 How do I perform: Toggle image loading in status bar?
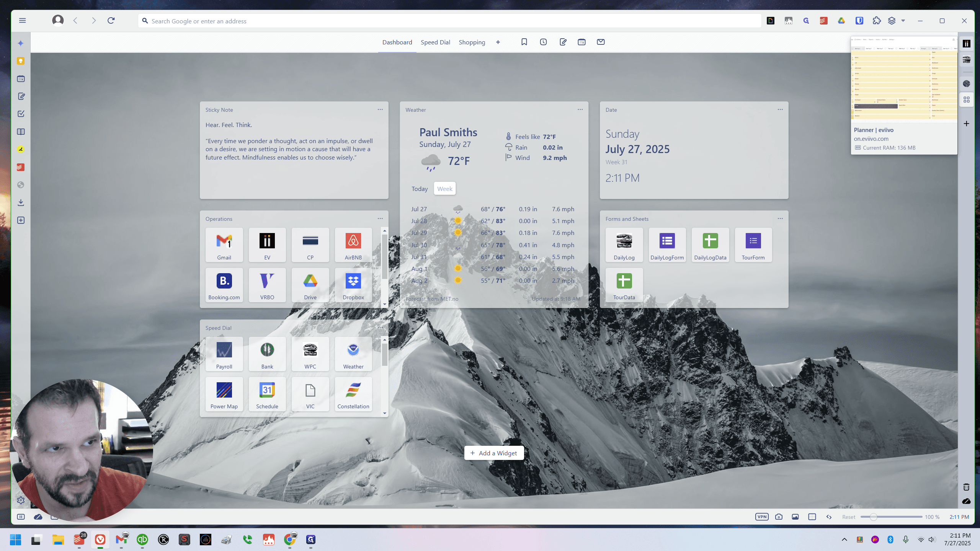tap(795, 517)
